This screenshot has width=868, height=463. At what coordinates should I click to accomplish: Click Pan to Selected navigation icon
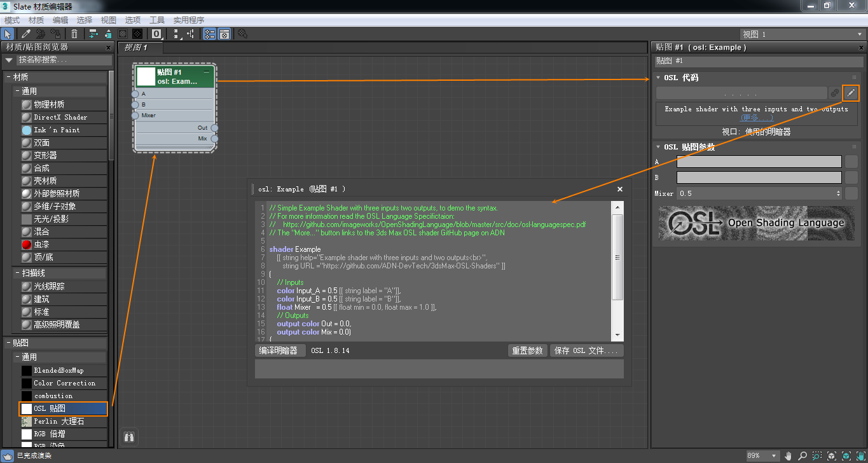pos(860,456)
